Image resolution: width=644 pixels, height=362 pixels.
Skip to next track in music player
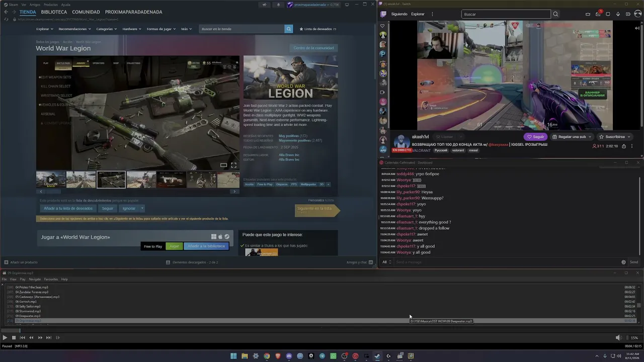click(x=49, y=338)
